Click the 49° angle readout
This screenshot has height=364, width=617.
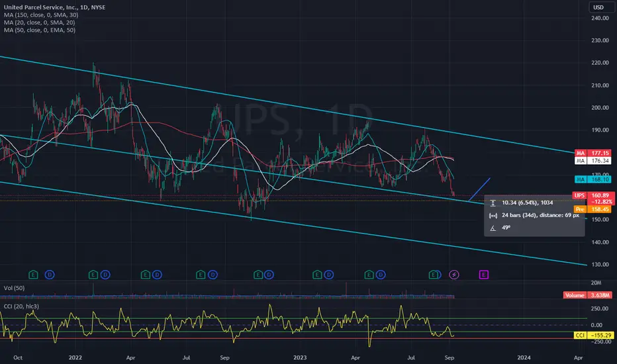point(506,228)
